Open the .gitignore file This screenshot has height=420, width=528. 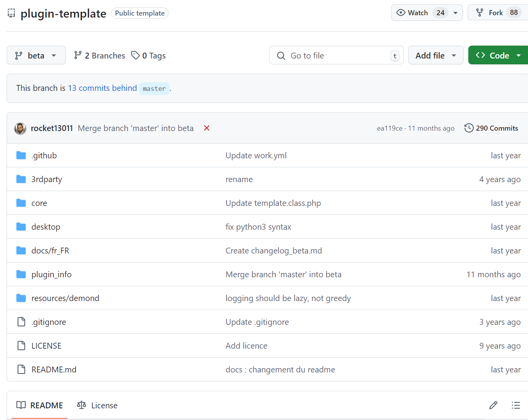[x=49, y=322]
